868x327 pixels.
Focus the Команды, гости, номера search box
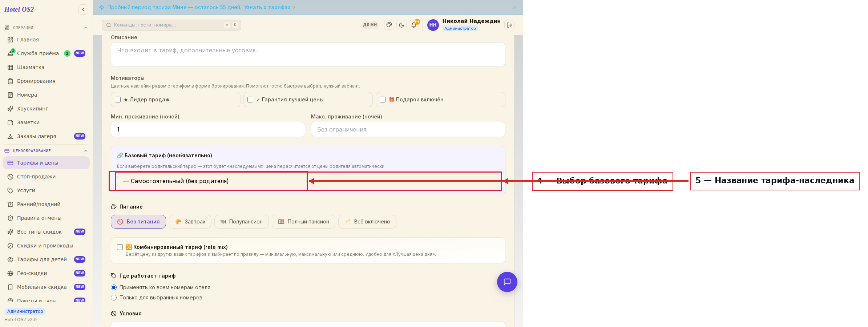click(x=171, y=25)
